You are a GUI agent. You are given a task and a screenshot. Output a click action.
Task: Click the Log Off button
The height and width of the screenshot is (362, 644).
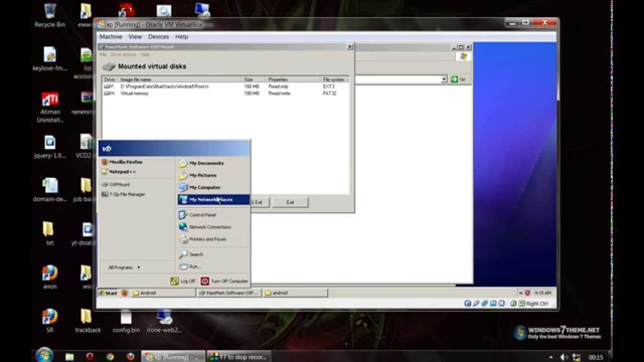[183, 281]
